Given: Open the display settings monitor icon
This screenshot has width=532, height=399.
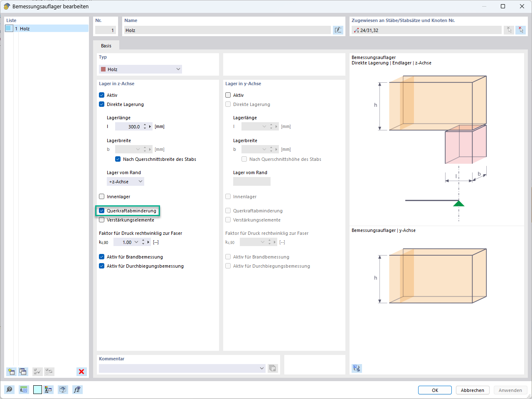Looking at the screenshot, I should pos(64,389).
